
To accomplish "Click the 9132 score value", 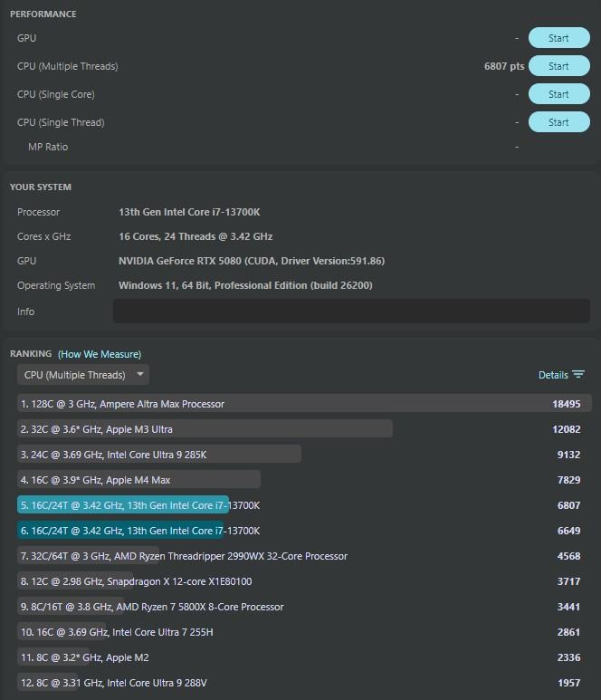I will point(569,455).
